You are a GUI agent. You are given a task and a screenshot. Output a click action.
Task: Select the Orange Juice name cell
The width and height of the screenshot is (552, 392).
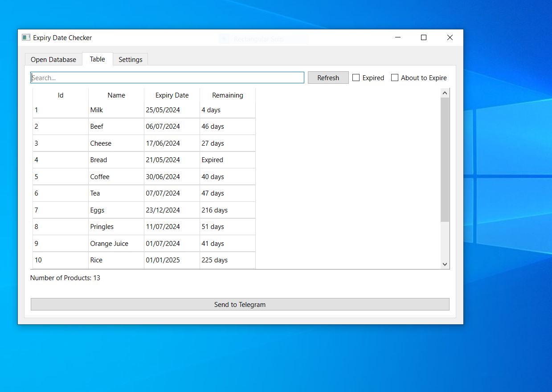pyautogui.click(x=116, y=244)
